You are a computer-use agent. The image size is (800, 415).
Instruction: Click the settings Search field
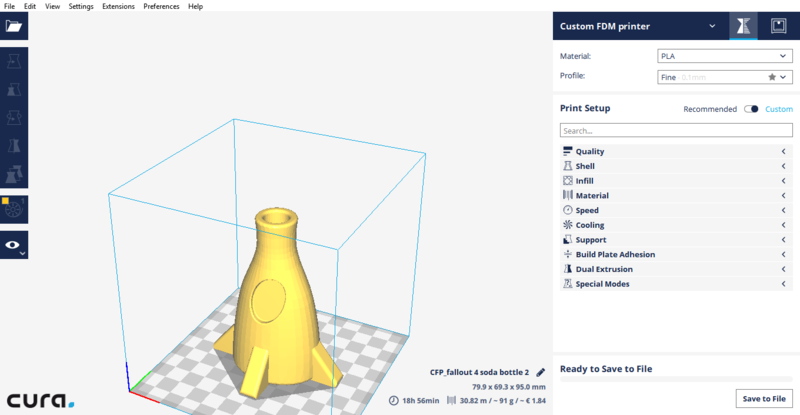point(676,131)
